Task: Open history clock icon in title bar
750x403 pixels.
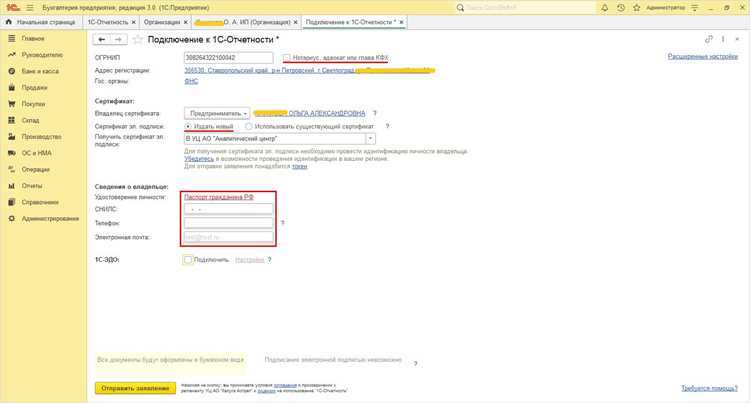Action: click(x=621, y=8)
